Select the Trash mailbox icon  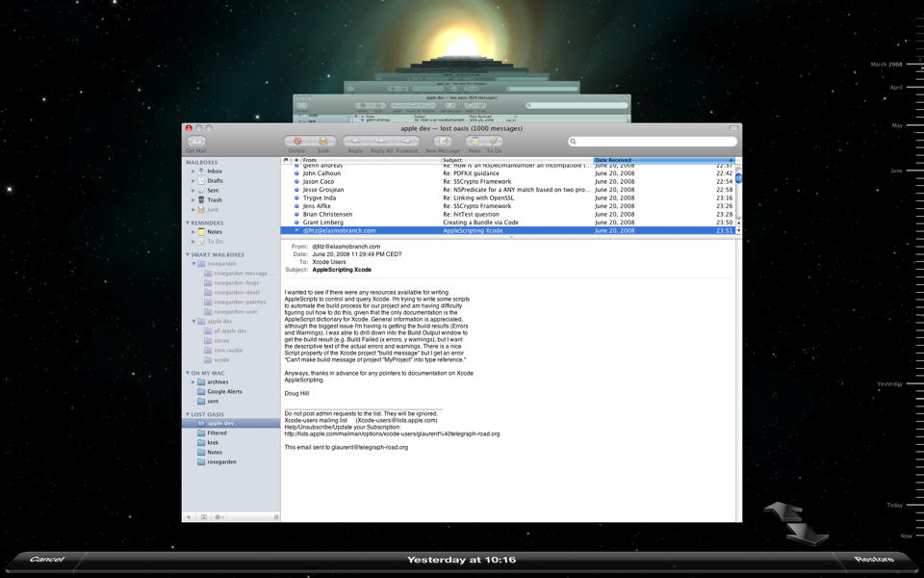(x=201, y=200)
